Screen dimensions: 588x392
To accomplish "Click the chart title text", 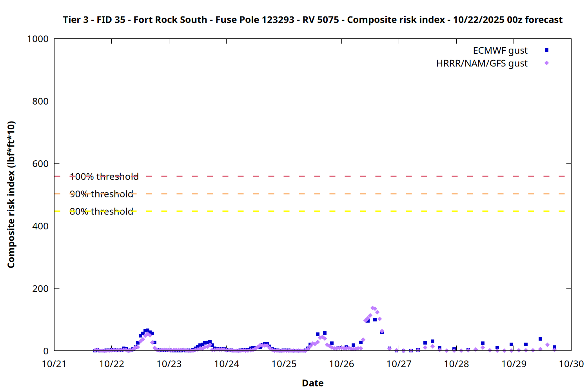I will [312, 20].
